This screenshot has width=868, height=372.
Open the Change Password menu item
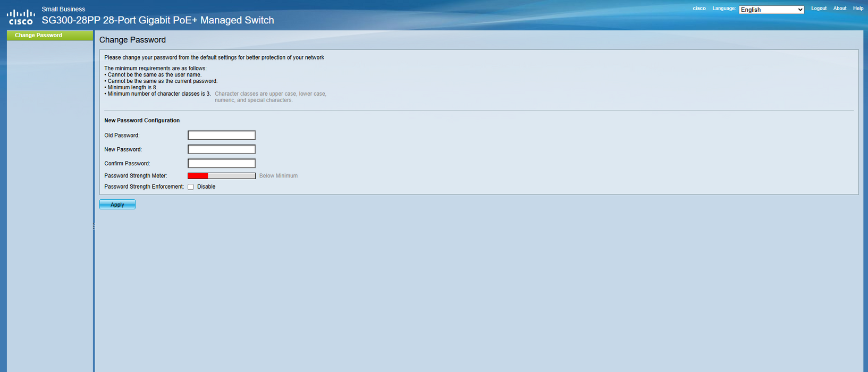click(x=50, y=35)
